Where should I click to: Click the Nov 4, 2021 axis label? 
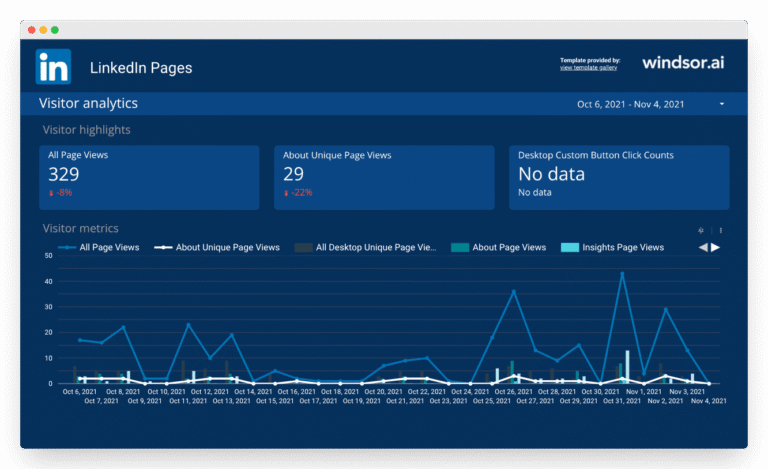pos(709,401)
